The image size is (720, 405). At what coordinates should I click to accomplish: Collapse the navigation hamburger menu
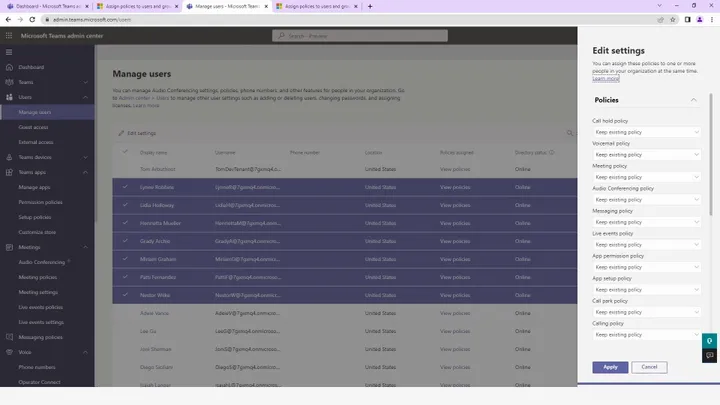point(9,52)
